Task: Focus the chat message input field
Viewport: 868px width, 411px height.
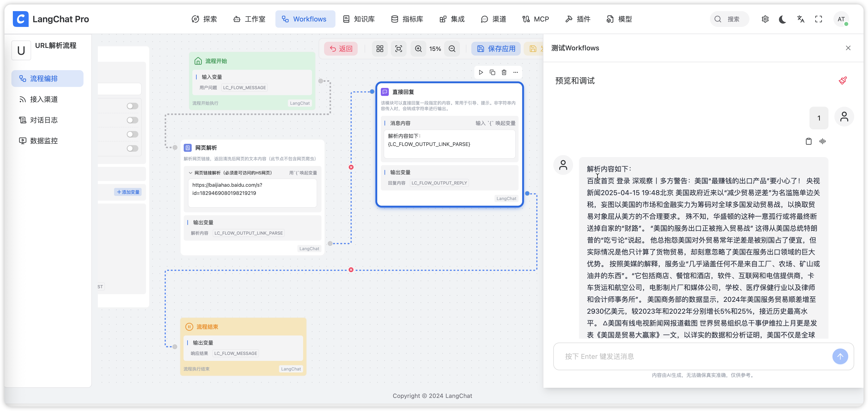Action: [694, 356]
